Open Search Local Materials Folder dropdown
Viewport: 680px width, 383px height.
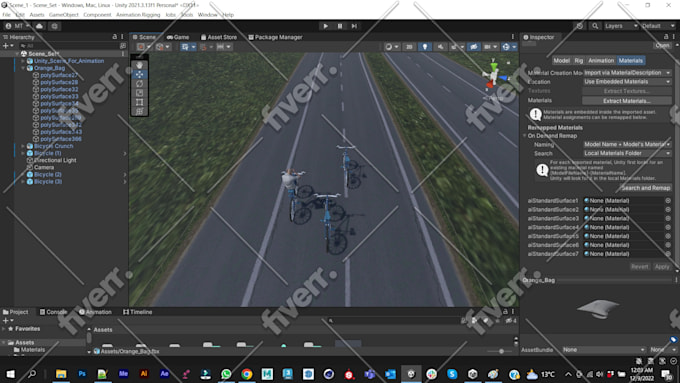[627, 153]
